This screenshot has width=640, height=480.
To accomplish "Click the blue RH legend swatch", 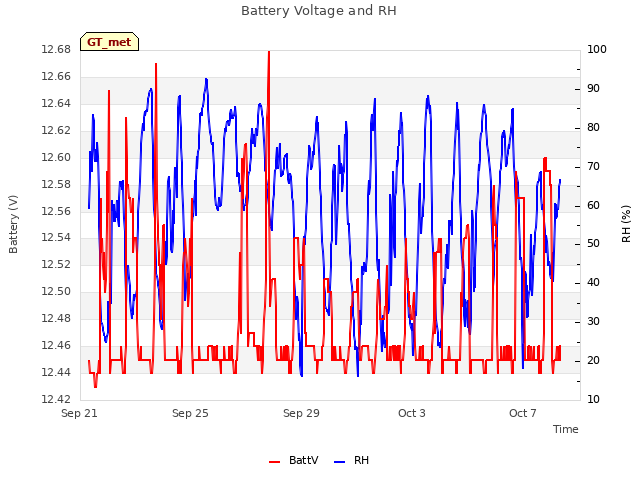I will 340,462.
